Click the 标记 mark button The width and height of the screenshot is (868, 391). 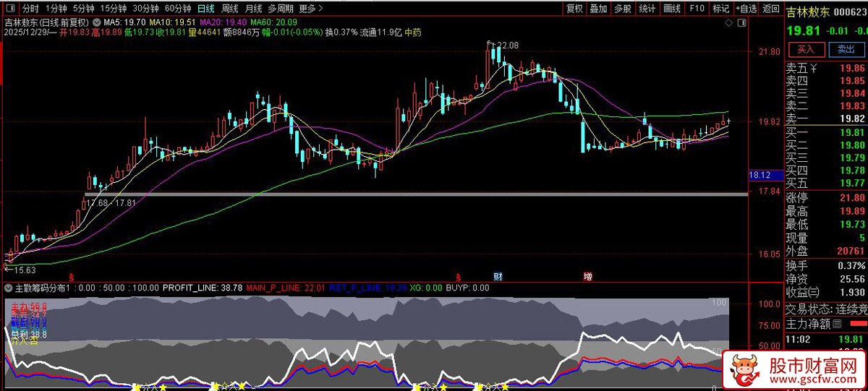point(720,9)
